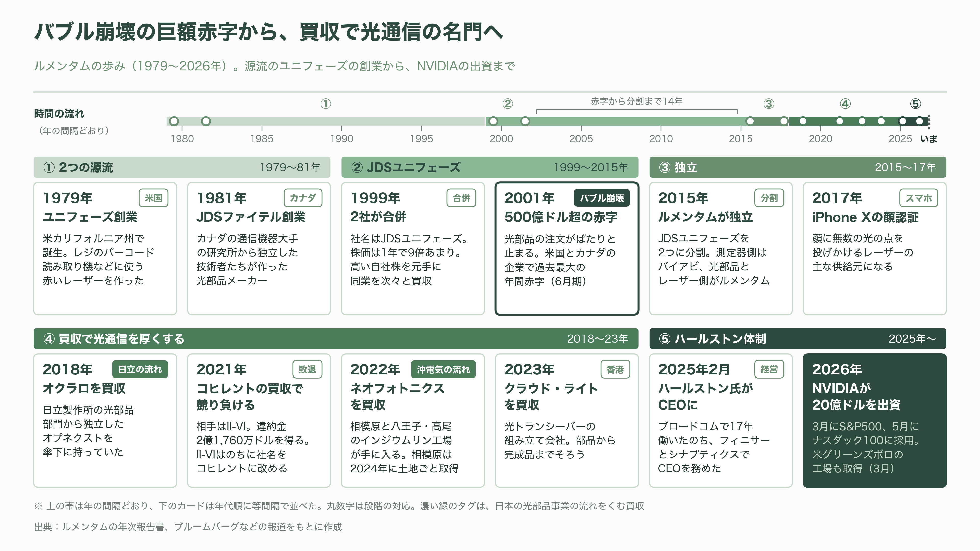Image resolution: width=980 pixels, height=551 pixels.
Task: Click the 赤字から分割まで14年 bracket label
Action: click(x=636, y=101)
